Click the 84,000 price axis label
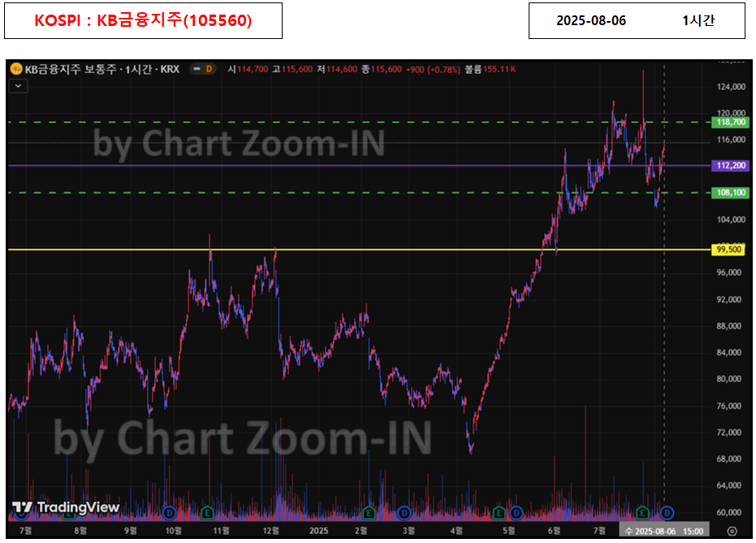756x543 pixels. click(x=728, y=353)
